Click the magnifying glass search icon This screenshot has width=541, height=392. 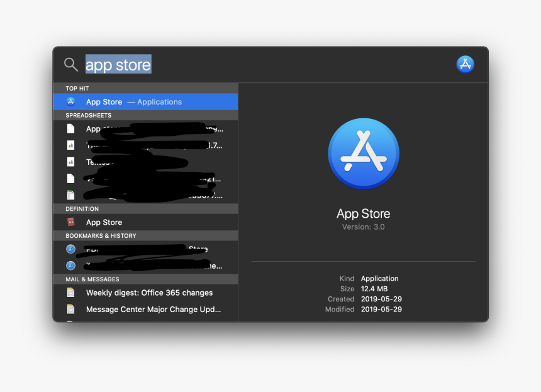pos(70,65)
